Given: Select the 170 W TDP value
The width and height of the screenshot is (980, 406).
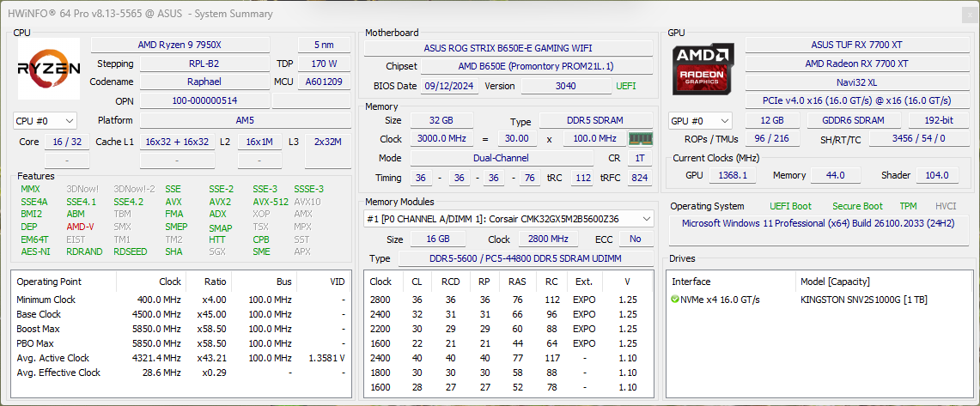Looking at the screenshot, I should (324, 64).
